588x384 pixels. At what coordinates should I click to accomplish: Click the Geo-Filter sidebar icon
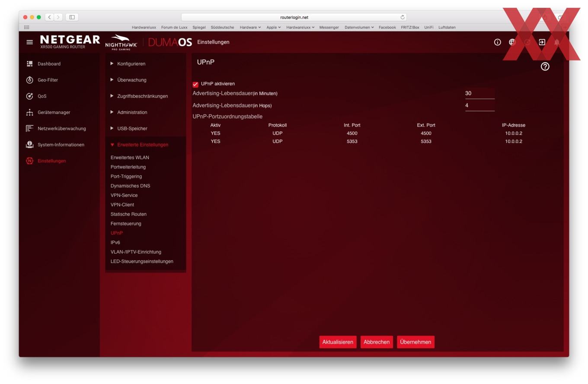point(29,80)
